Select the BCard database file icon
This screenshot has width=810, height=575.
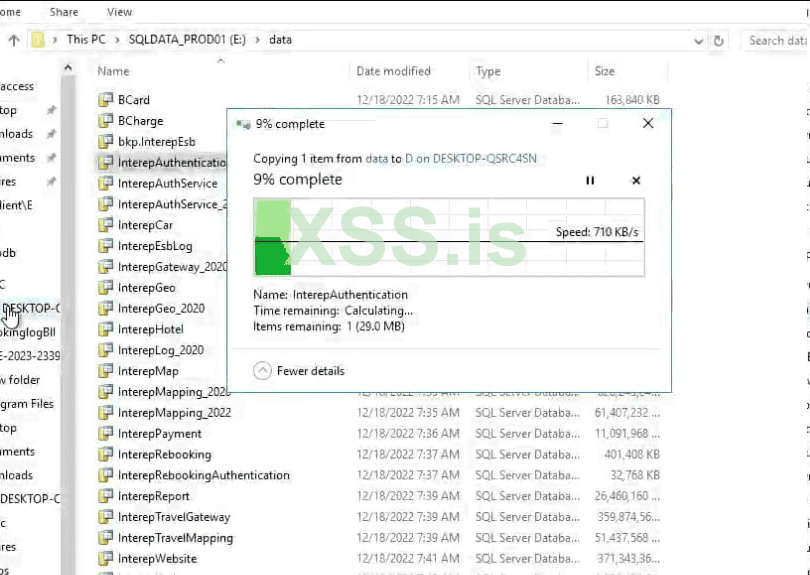coord(105,100)
